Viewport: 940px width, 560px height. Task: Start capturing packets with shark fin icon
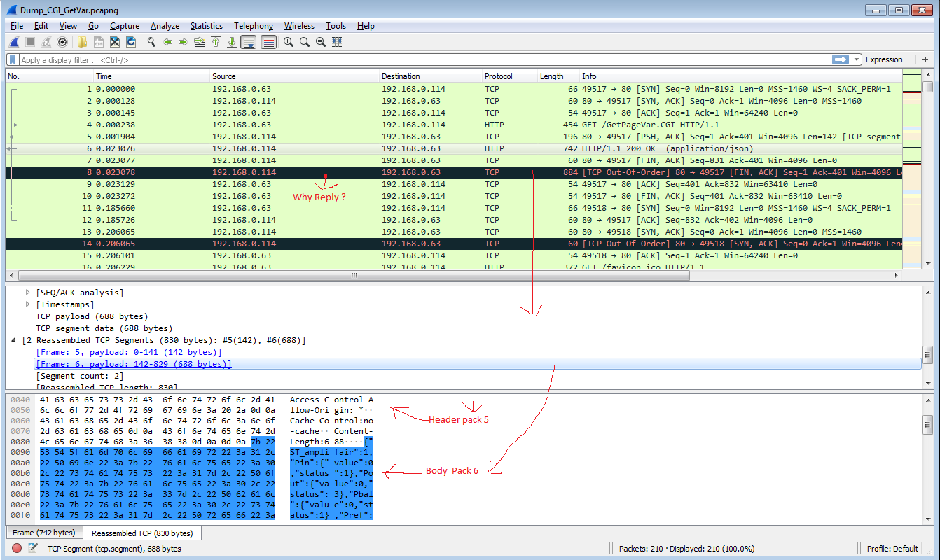[13, 42]
